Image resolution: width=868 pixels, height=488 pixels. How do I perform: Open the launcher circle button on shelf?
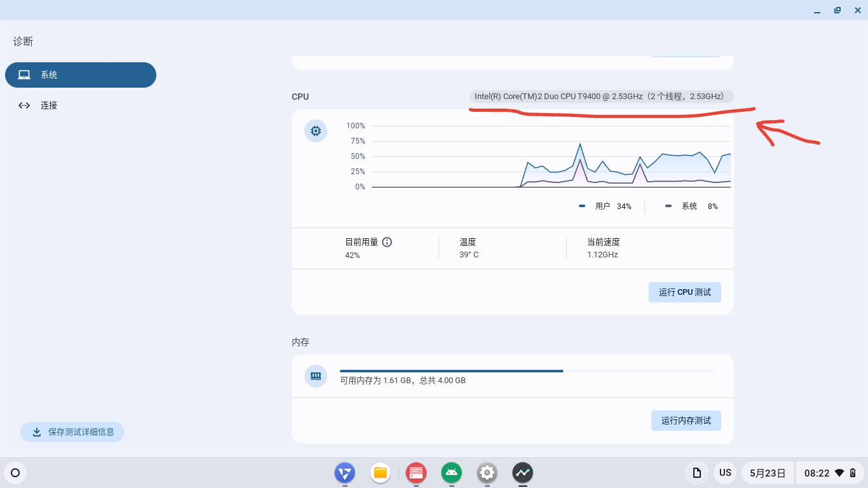click(x=15, y=473)
